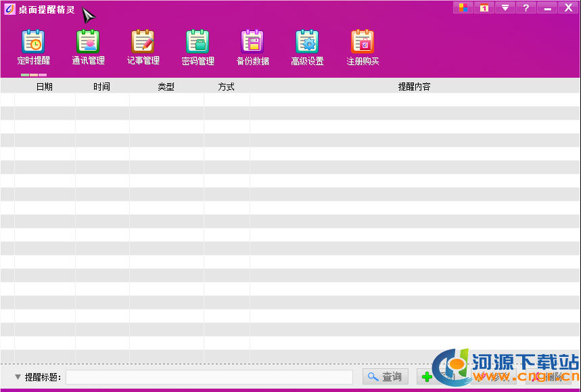Click the 方式 column header
This screenshot has width=581, height=392.
[226, 87]
